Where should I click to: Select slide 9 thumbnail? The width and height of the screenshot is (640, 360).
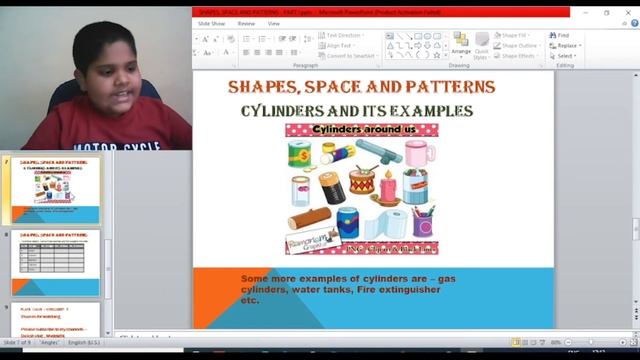(55, 320)
